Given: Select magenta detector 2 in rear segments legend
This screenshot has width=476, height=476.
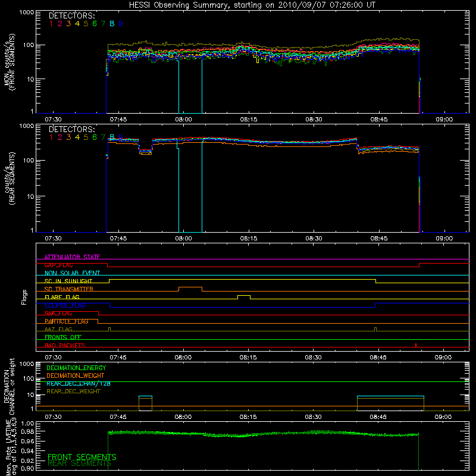Looking at the screenshot, I should coord(60,137).
